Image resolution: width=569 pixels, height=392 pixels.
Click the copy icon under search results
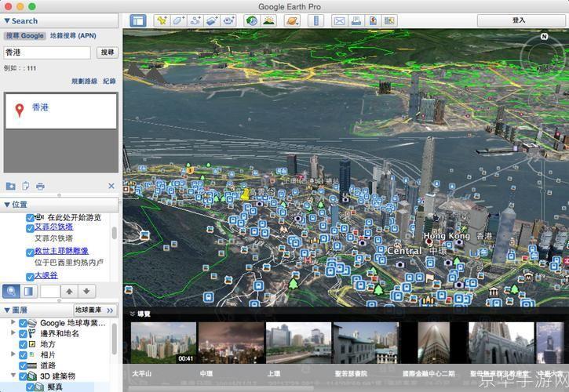click(25, 186)
